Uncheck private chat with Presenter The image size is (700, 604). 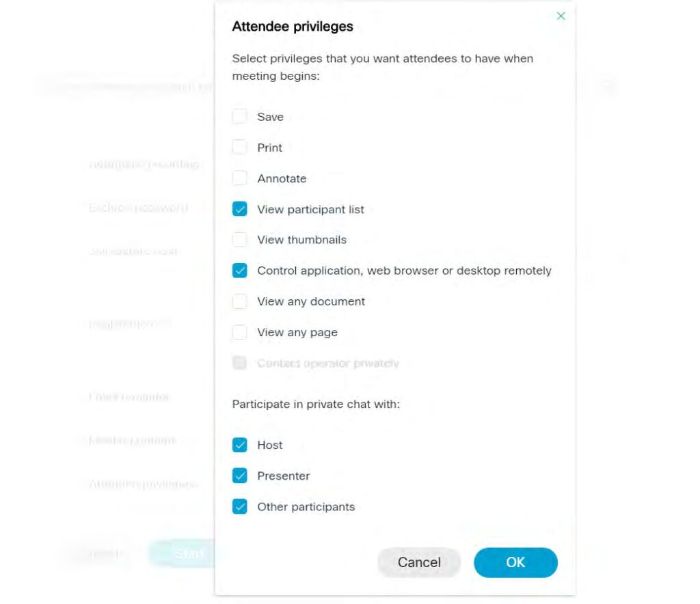point(239,476)
